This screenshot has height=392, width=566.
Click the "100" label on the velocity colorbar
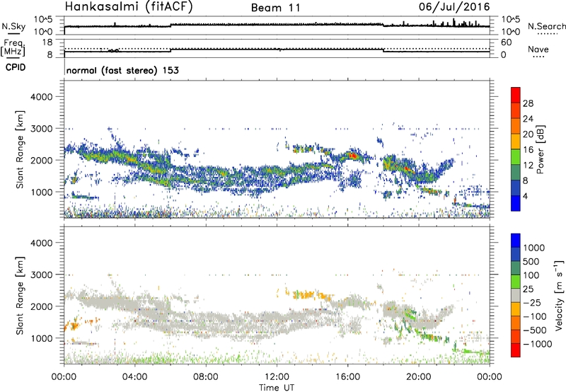pyautogui.click(x=533, y=275)
